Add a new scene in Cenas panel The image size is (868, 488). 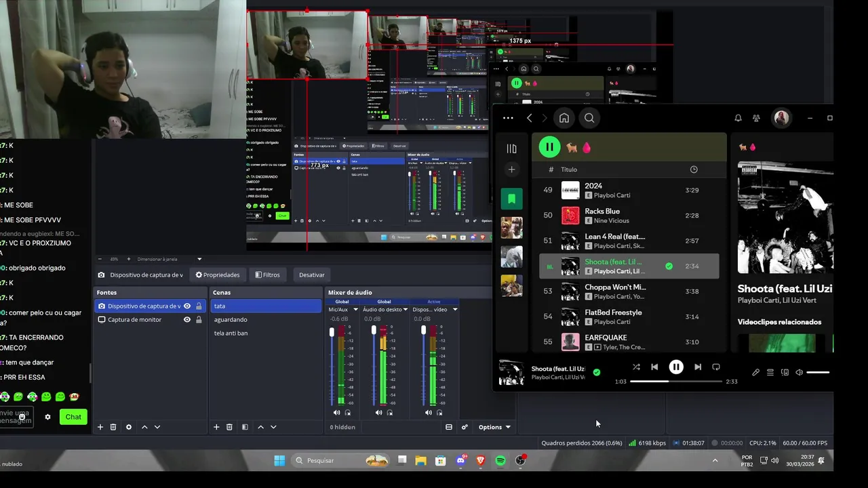tap(216, 427)
